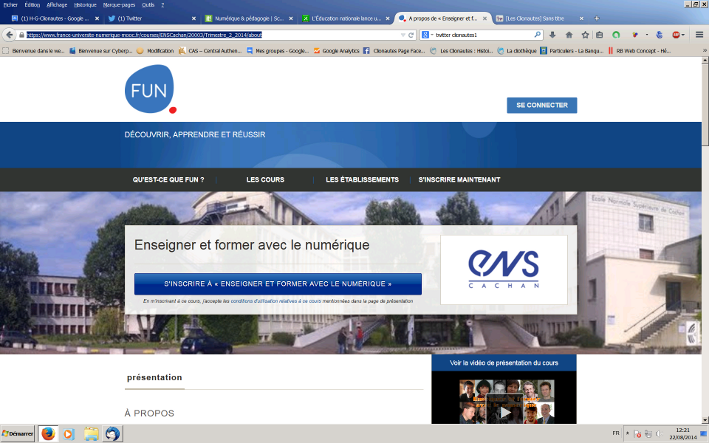Go back with the browser back arrow

coord(9,35)
